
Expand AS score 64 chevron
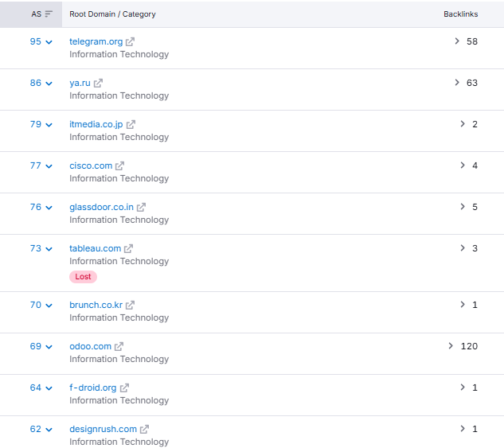49,388
